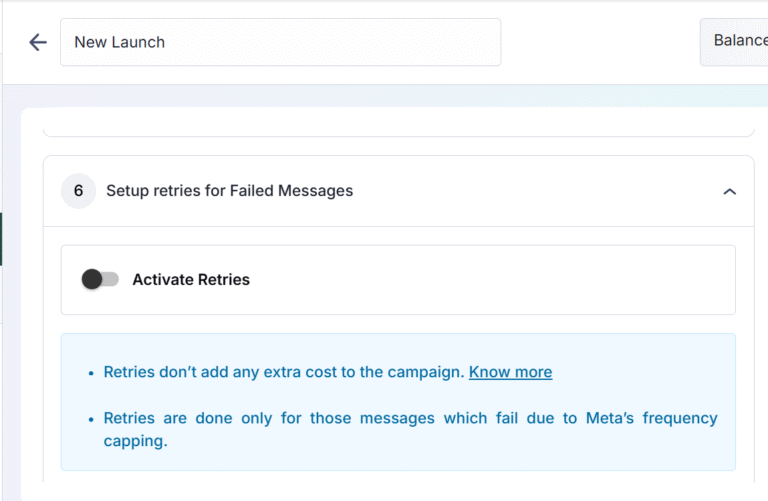The width and height of the screenshot is (768, 501).
Task: Select the step number 6 badge
Action: (78, 191)
